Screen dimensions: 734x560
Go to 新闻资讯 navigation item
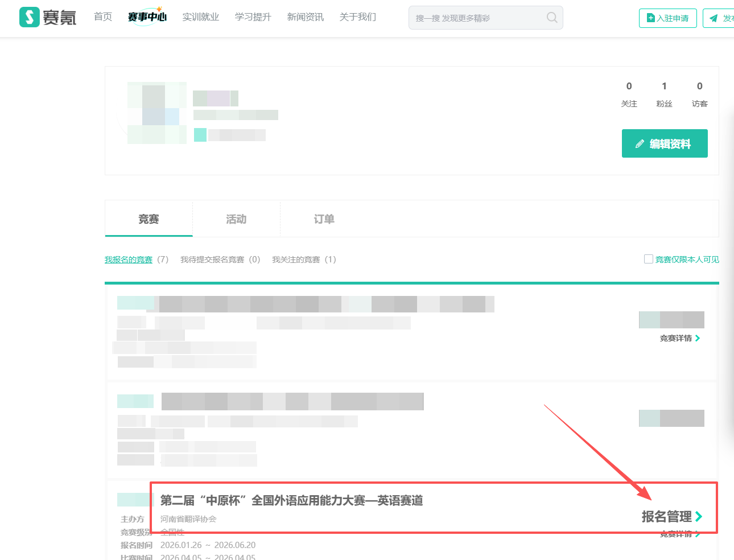[x=305, y=17]
